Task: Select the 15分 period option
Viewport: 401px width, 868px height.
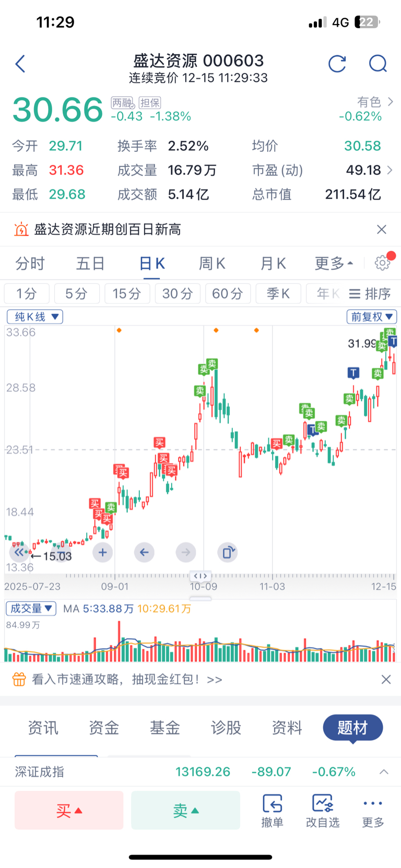Action: (x=127, y=294)
